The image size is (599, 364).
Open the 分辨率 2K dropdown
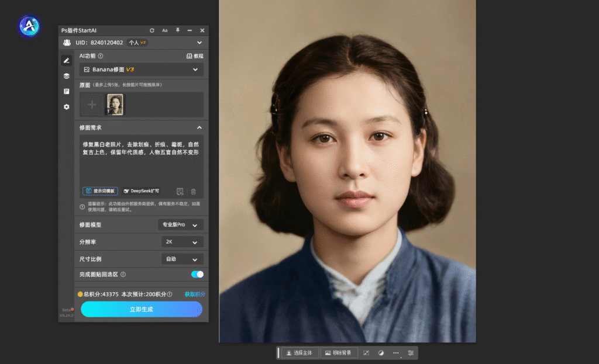[182, 242]
